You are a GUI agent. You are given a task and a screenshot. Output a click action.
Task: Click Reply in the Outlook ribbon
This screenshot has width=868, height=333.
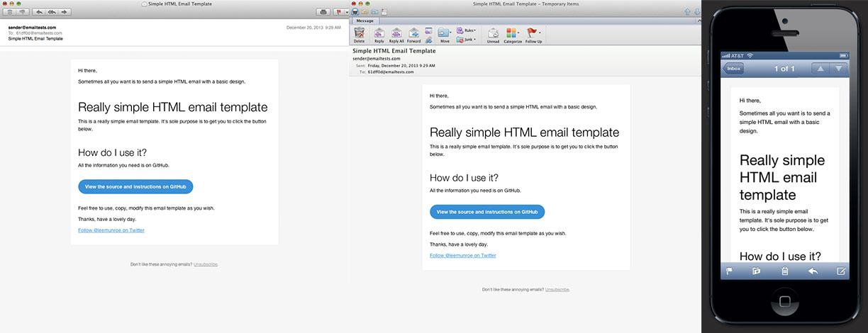(379, 35)
